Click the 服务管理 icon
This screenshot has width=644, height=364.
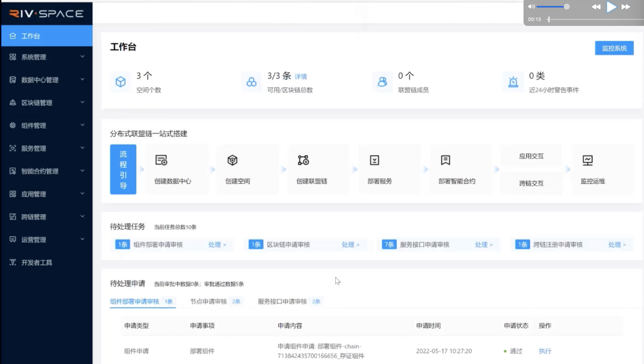(13, 148)
